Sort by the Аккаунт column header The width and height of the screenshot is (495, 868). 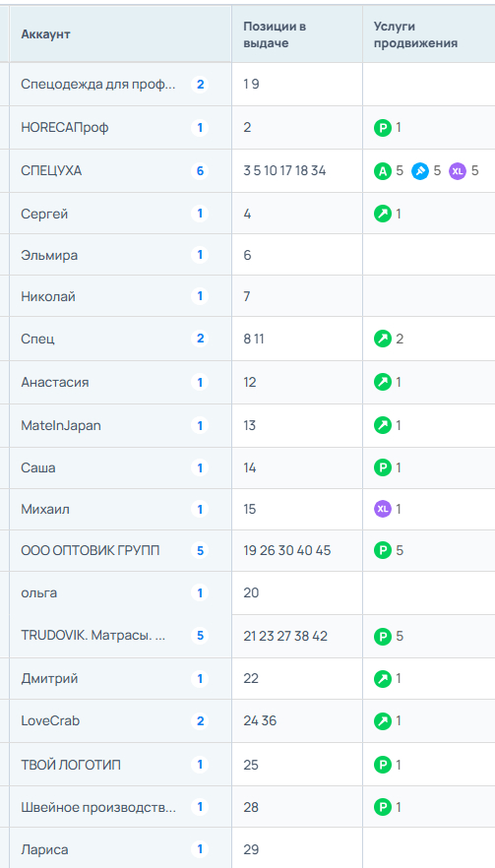(x=45, y=34)
